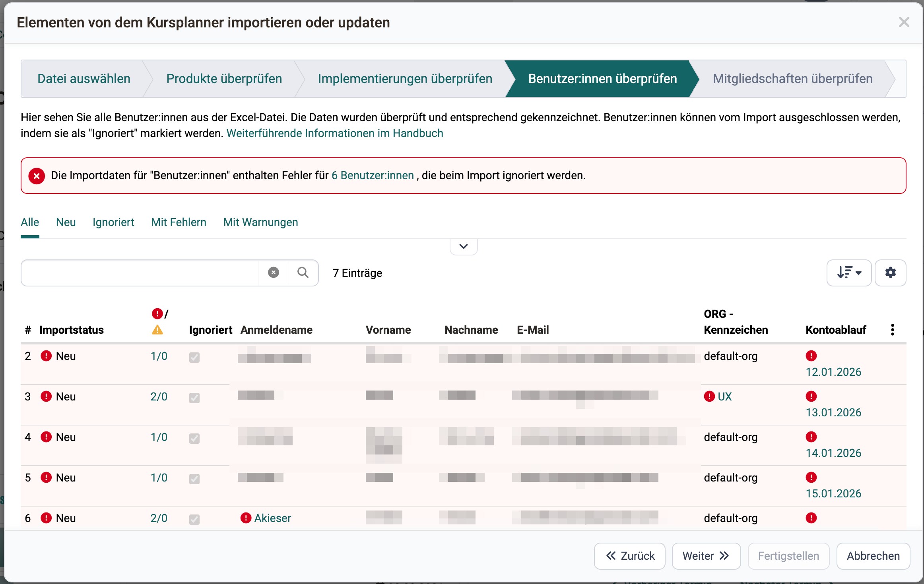Toggle the Ignoriert checkbox in row 3
This screenshot has width=924, height=584.
coord(194,398)
